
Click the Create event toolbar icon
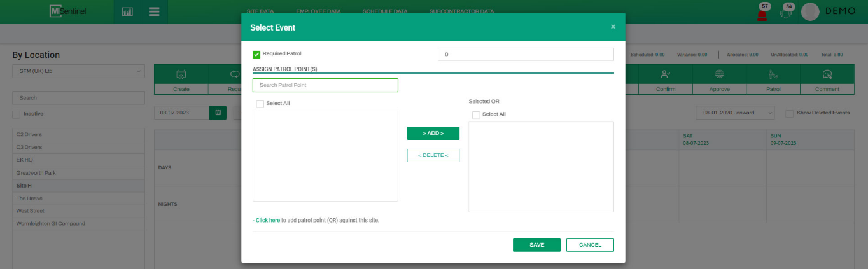coord(181,74)
